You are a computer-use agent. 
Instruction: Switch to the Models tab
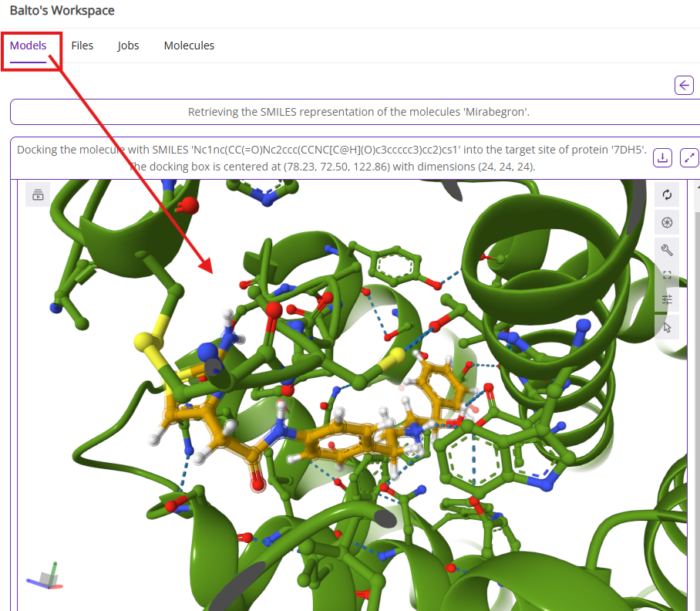28,46
